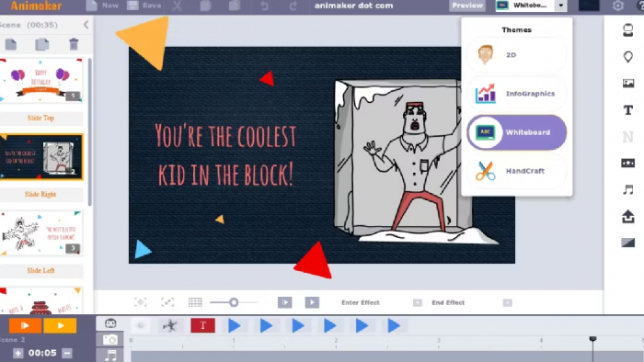Click Save in the top toolbar

pos(144,6)
